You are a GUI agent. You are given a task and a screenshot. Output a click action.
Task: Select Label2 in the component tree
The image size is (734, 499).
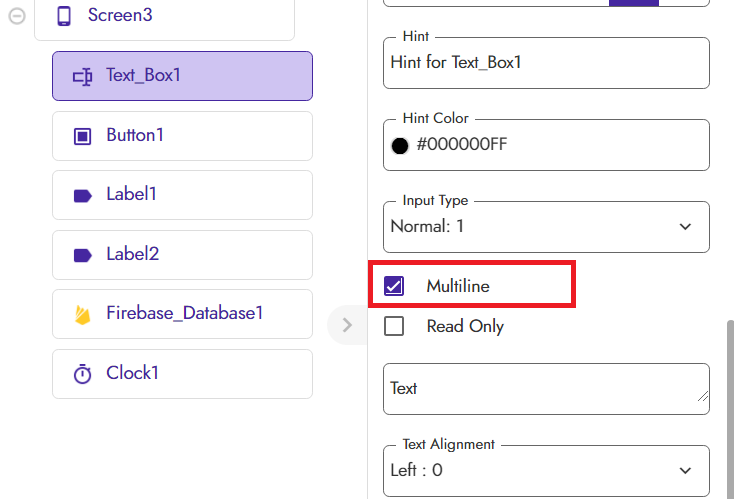pos(183,255)
